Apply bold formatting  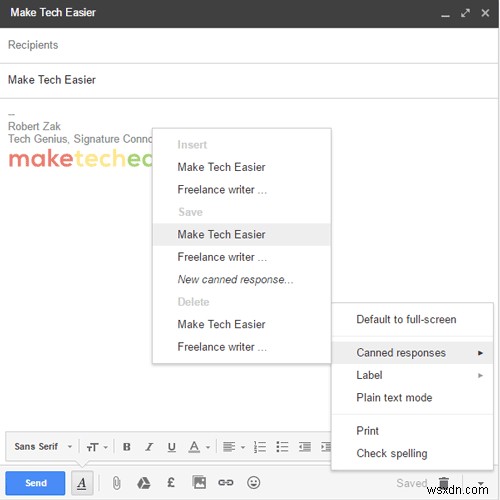(127, 447)
